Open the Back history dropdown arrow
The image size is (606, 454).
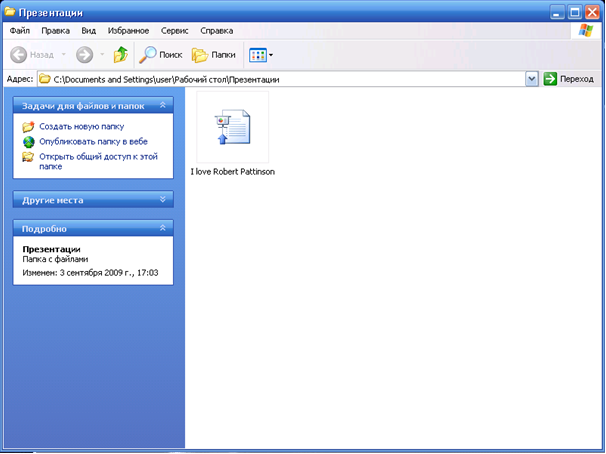64,55
